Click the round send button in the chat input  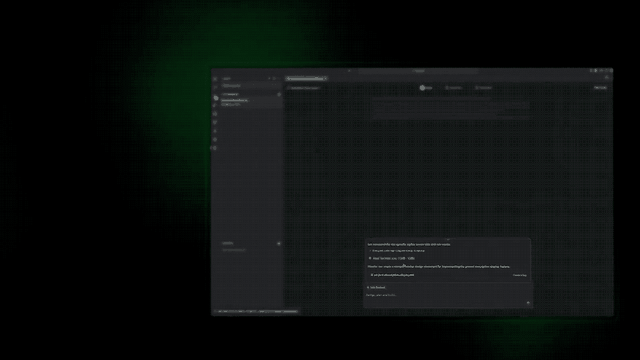pyautogui.click(x=528, y=303)
